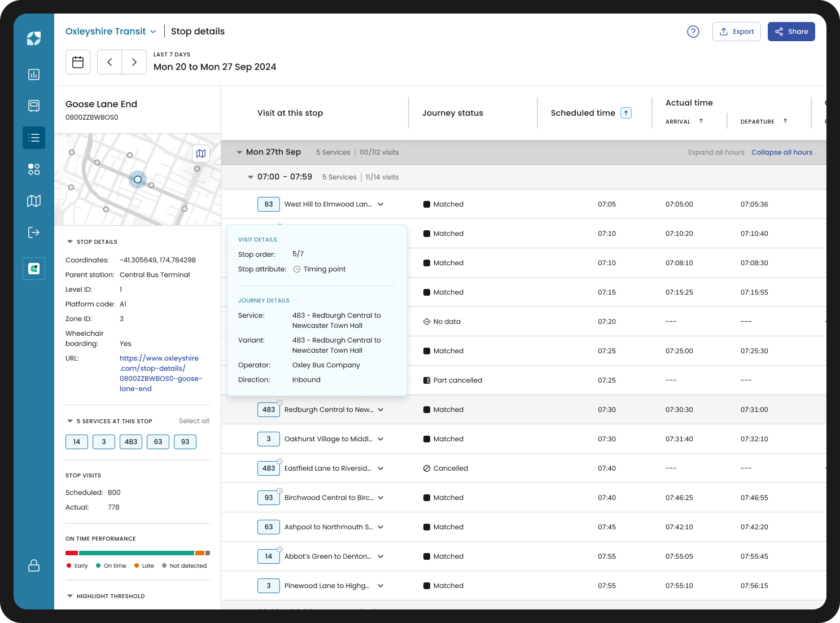Toggle service 63 filter chip

coord(158,442)
